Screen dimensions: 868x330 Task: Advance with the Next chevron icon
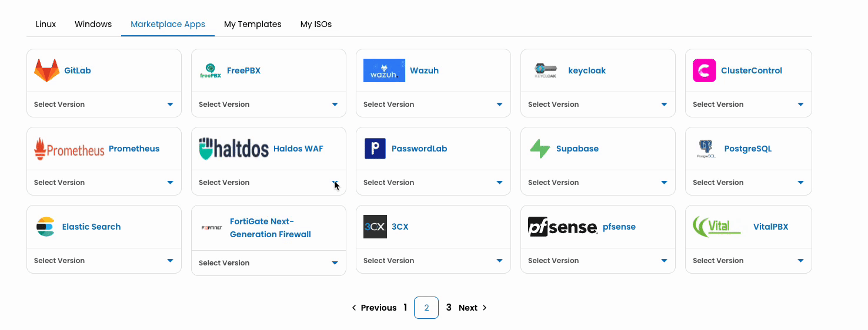[485, 308]
